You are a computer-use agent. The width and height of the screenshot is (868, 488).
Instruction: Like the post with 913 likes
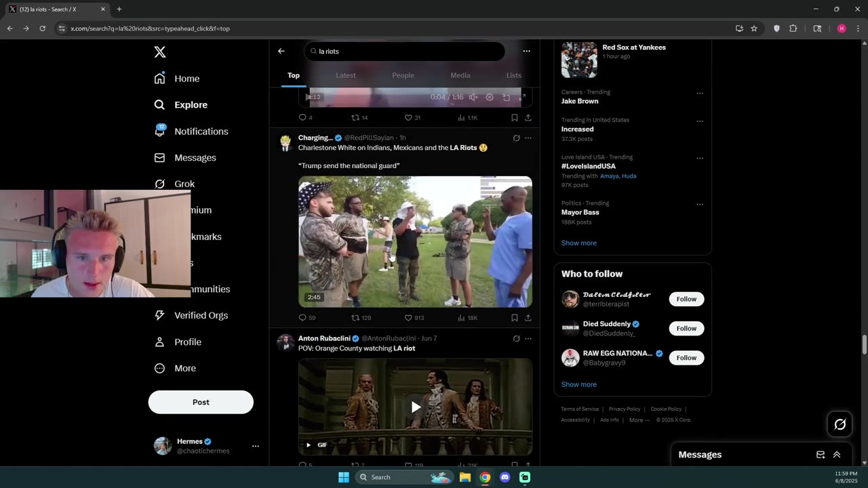click(x=414, y=317)
